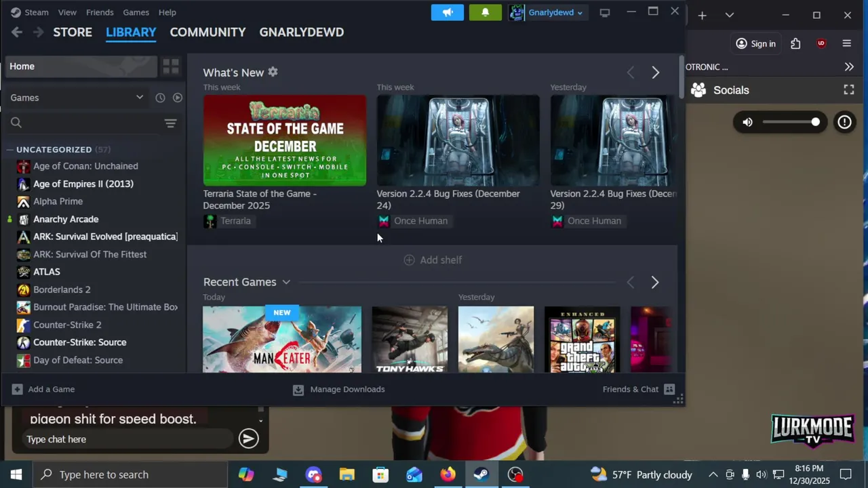Show next What's New items arrow
The width and height of the screenshot is (868, 488).
click(x=655, y=73)
